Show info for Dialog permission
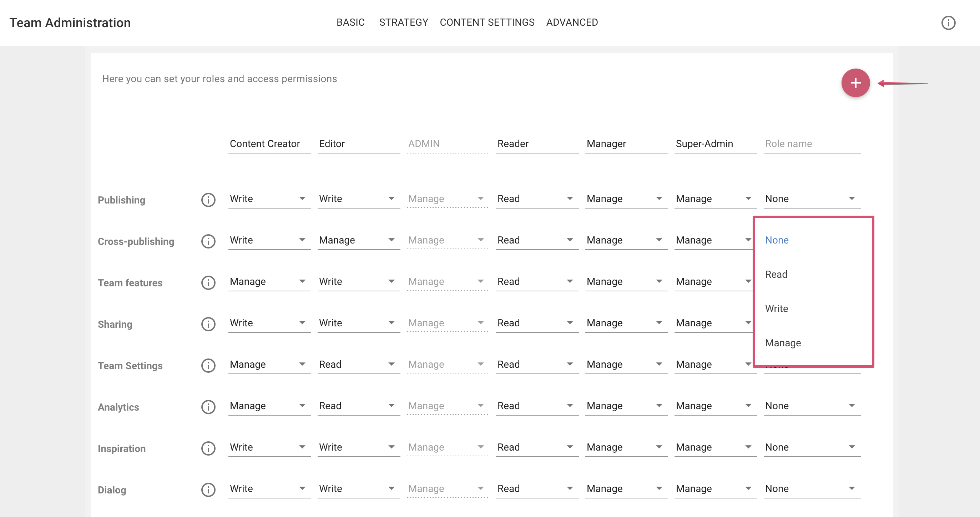The width and height of the screenshot is (980, 517). (x=208, y=490)
